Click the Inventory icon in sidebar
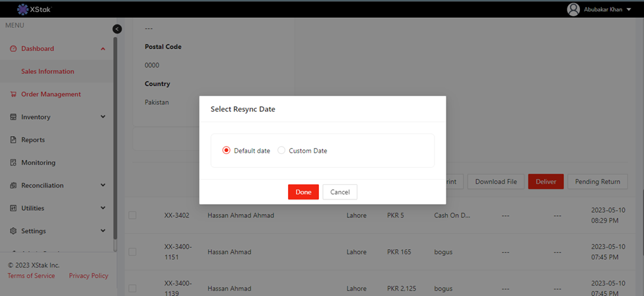The image size is (644, 296). [x=13, y=117]
